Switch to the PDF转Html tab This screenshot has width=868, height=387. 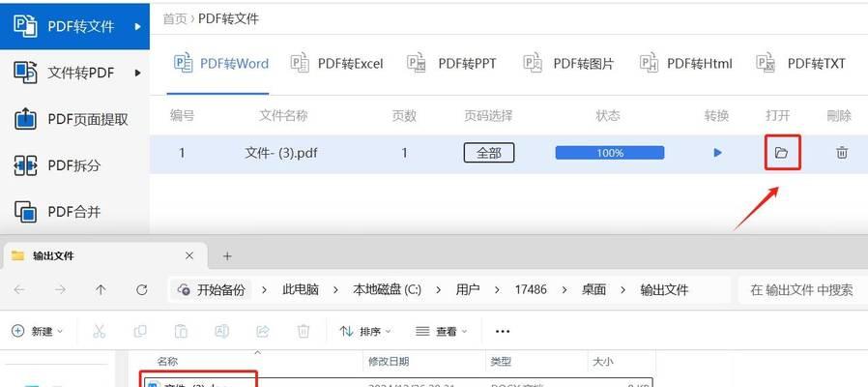(x=686, y=64)
